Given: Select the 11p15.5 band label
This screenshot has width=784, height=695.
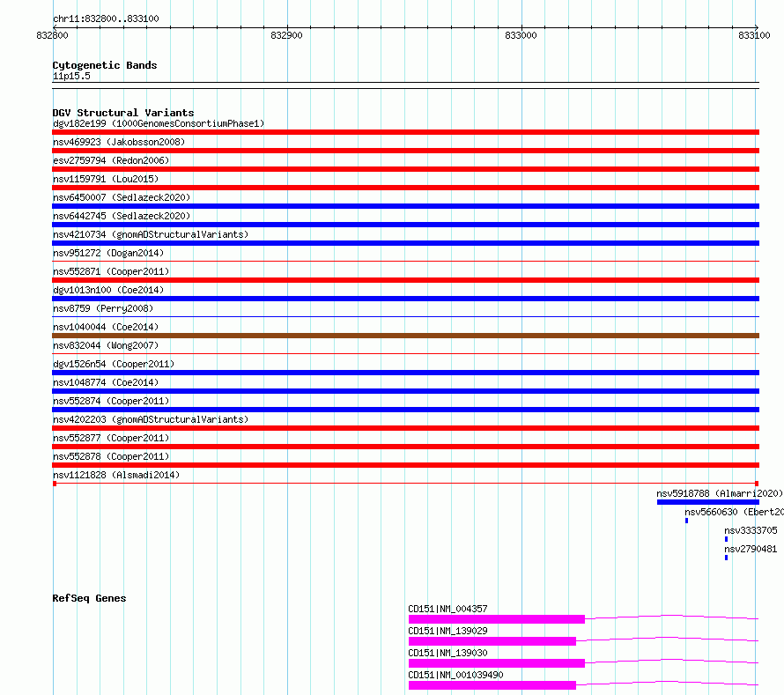Looking at the screenshot, I should tap(71, 76).
